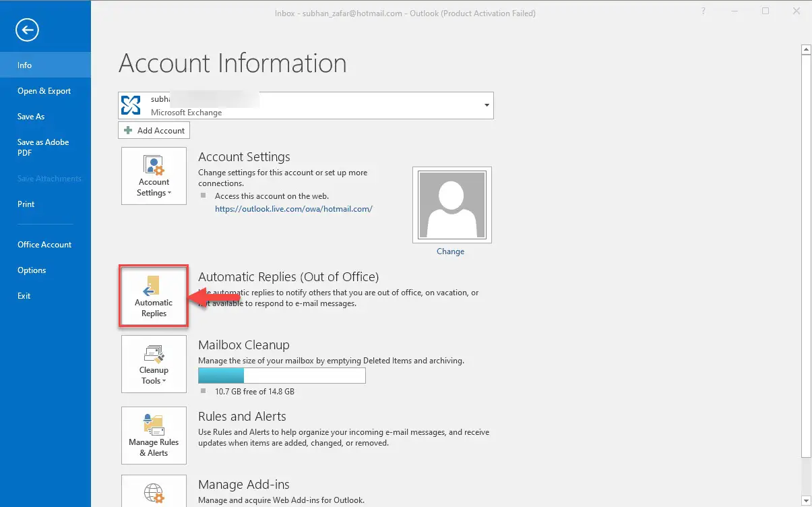812x507 pixels.
Task: Click the Manage Add-ins globe icon
Action: click(154, 492)
